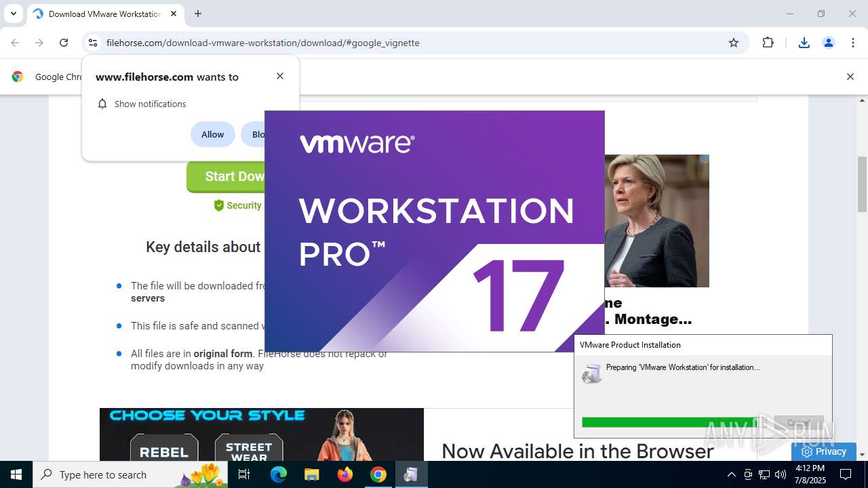Allow notifications from filehorse.com
Image resolution: width=868 pixels, height=488 pixels.
(x=212, y=134)
